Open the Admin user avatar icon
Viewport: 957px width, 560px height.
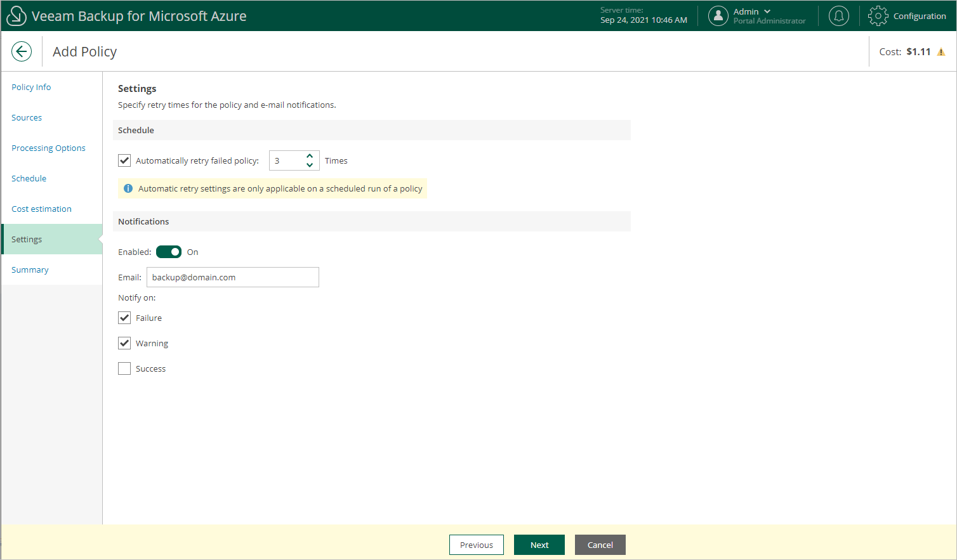point(718,16)
